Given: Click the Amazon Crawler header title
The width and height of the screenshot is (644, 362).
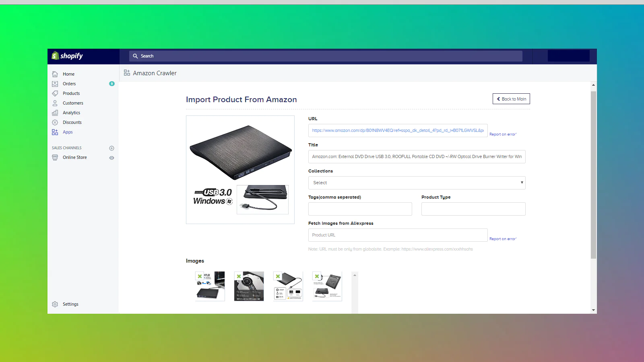Looking at the screenshot, I should click(x=155, y=73).
